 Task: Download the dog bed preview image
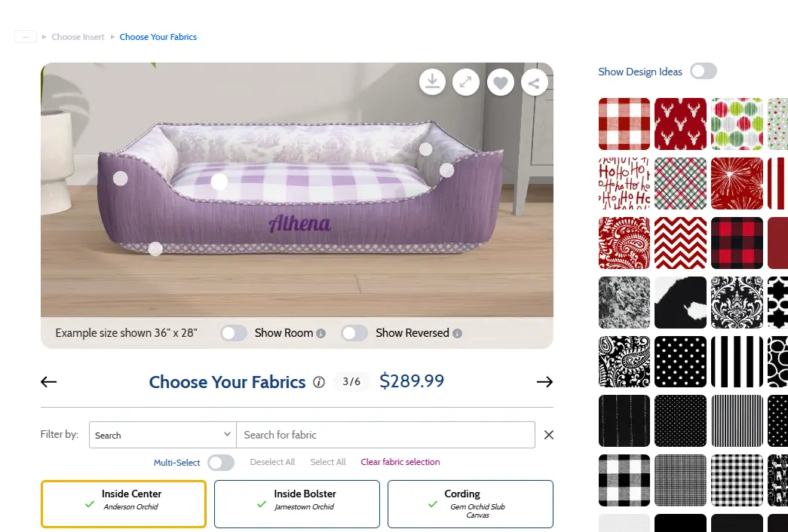pos(432,82)
